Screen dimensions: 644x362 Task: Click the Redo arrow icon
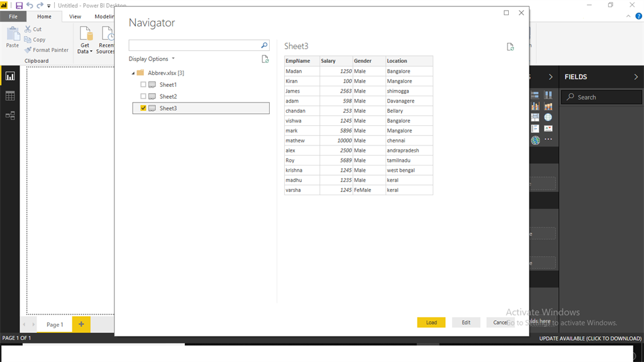(x=40, y=5)
